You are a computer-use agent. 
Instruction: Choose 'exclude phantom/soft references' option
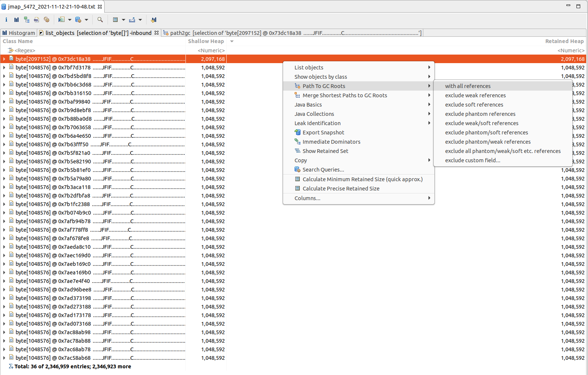[x=503, y=133]
